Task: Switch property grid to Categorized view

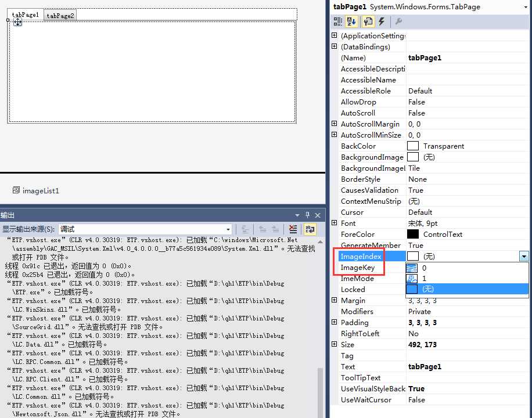Action: 337,21
